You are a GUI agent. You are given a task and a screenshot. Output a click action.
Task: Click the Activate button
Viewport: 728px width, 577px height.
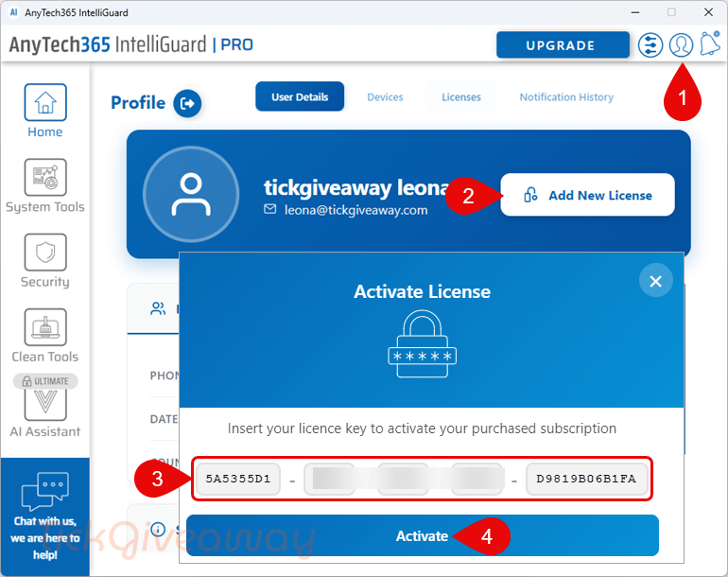[422, 535]
